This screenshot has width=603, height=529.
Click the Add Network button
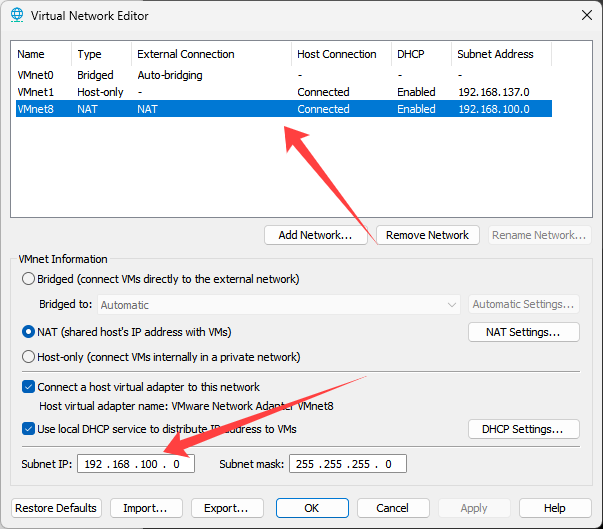[x=315, y=235]
